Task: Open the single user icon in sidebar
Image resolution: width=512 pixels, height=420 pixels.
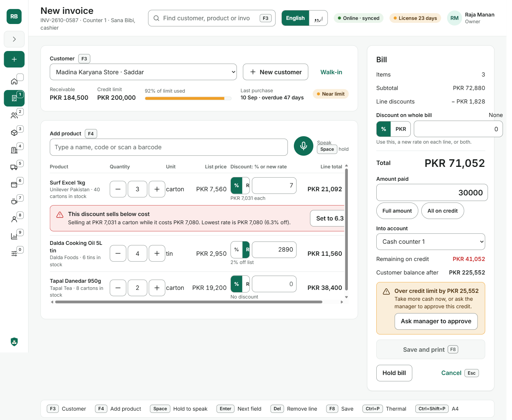Action: (x=14, y=219)
